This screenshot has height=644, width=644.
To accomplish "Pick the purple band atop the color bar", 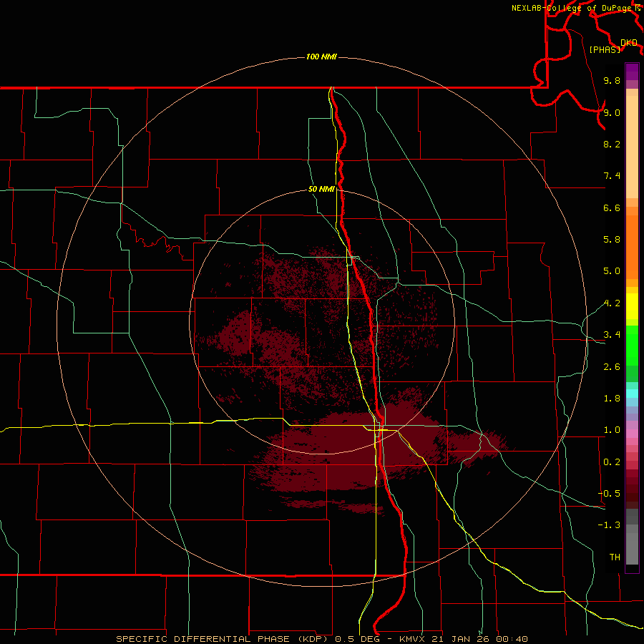I will pyautogui.click(x=632, y=72).
